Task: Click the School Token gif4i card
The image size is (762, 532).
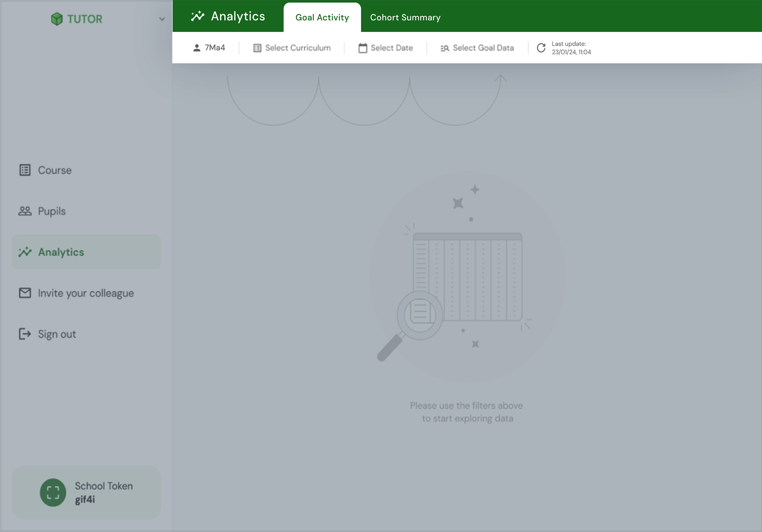Action: (x=104, y=492)
